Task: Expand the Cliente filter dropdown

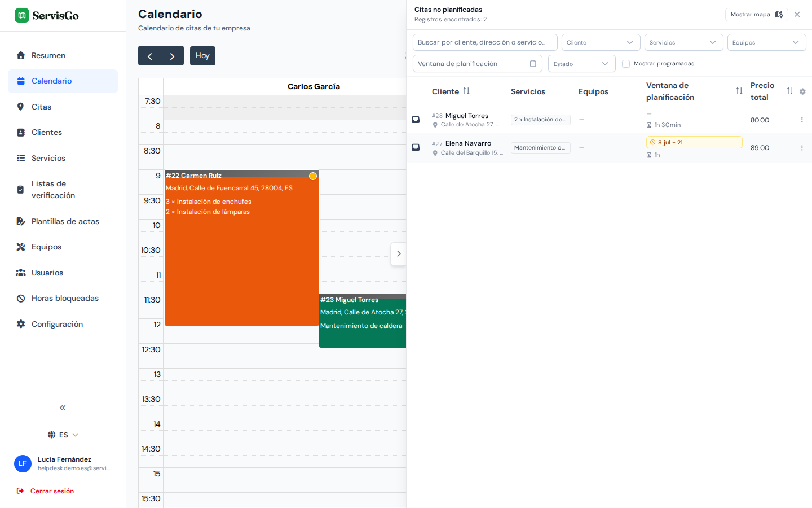Action: [x=601, y=42]
